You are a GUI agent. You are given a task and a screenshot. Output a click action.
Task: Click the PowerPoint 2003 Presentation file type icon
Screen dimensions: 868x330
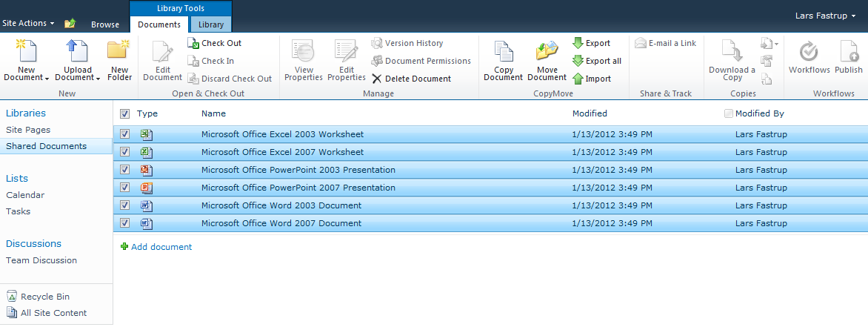pos(146,170)
